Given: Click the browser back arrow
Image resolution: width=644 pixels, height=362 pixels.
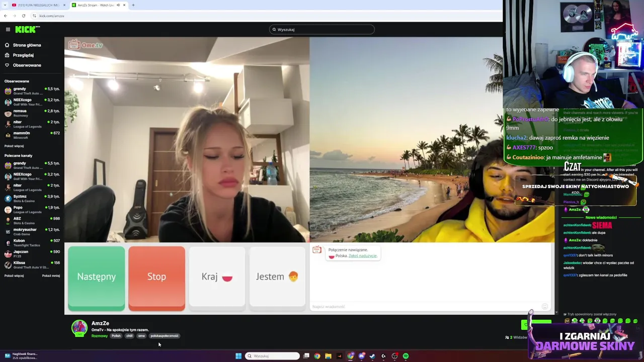Looking at the screenshot, I should tap(6, 16).
